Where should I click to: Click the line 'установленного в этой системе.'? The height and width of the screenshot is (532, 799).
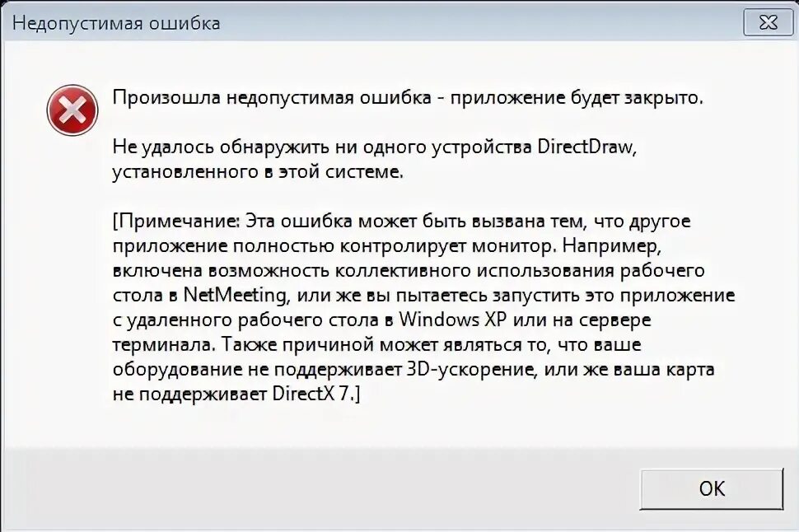tap(258, 172)
